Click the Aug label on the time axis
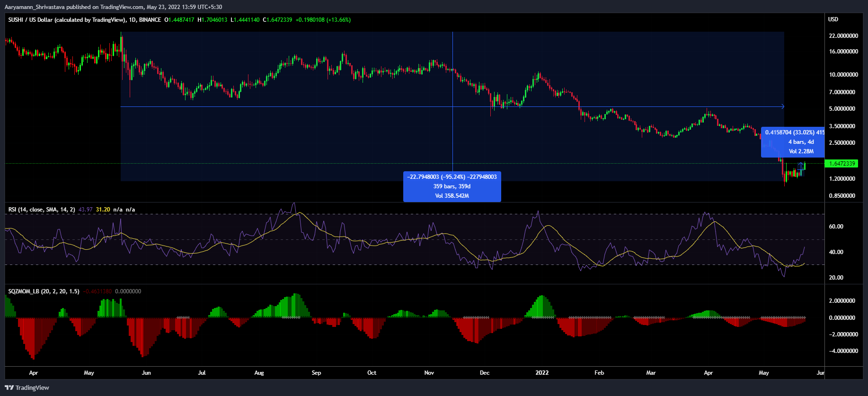Viewport: 868px width, 396px height. 259,373
